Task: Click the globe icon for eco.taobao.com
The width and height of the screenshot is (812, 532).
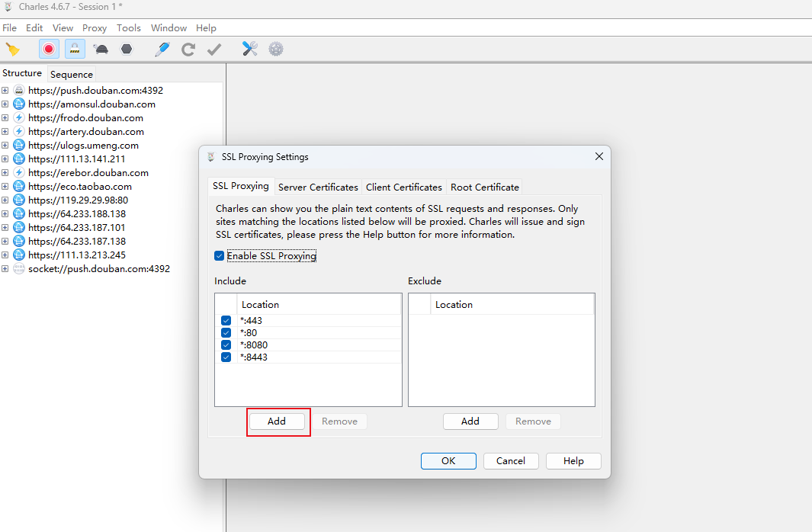Action: click(x=19, y=186)
